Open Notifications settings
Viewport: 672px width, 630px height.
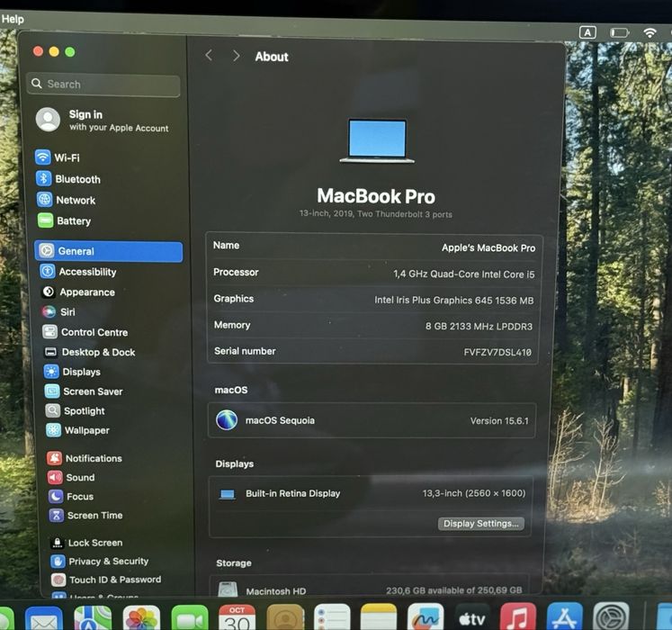coord(85,458)
